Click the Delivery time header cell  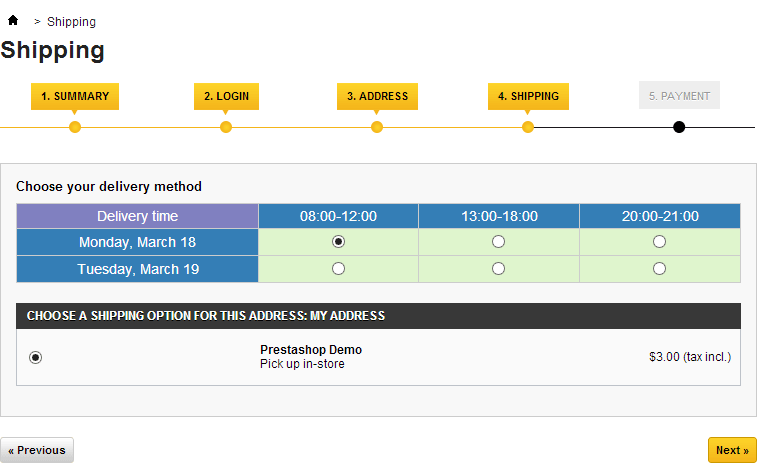pos(137,216)
